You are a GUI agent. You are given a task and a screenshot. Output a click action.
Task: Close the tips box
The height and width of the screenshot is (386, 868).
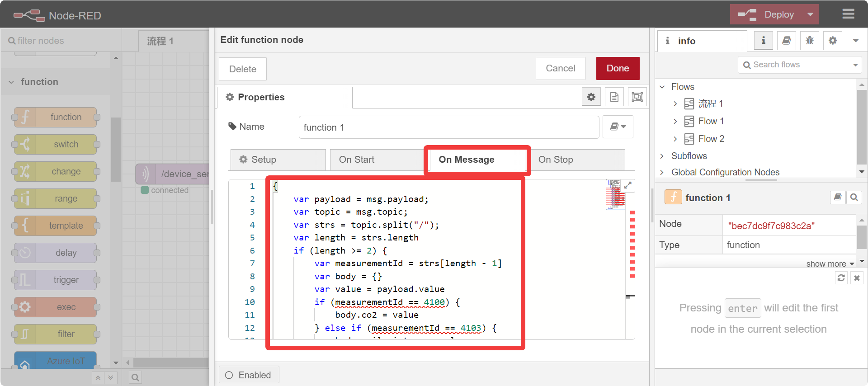pyautogui.click(x=857, y=278)
